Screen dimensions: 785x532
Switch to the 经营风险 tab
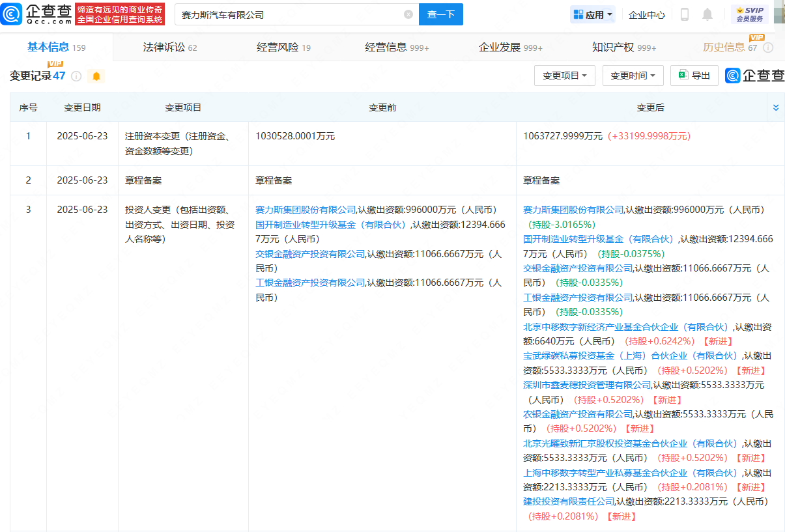click(x=283, y=47)
